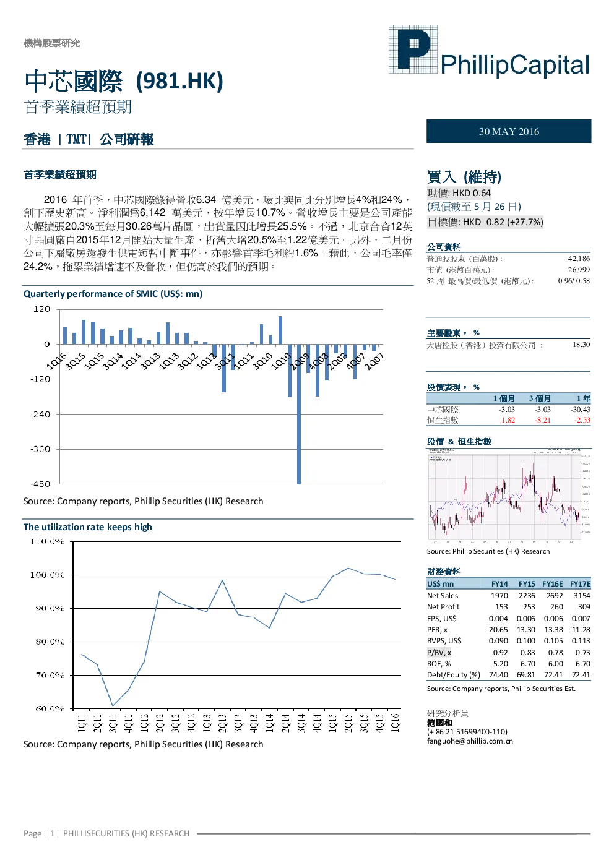The height and width of the screenshot is (868, 614).
Task: Select market cap value 26,999
Action: 579,270
